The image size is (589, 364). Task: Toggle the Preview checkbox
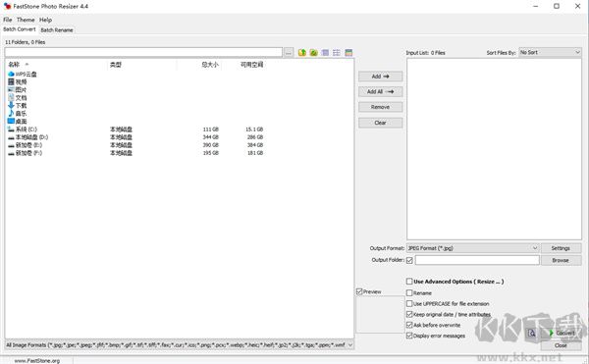point(359,291)
